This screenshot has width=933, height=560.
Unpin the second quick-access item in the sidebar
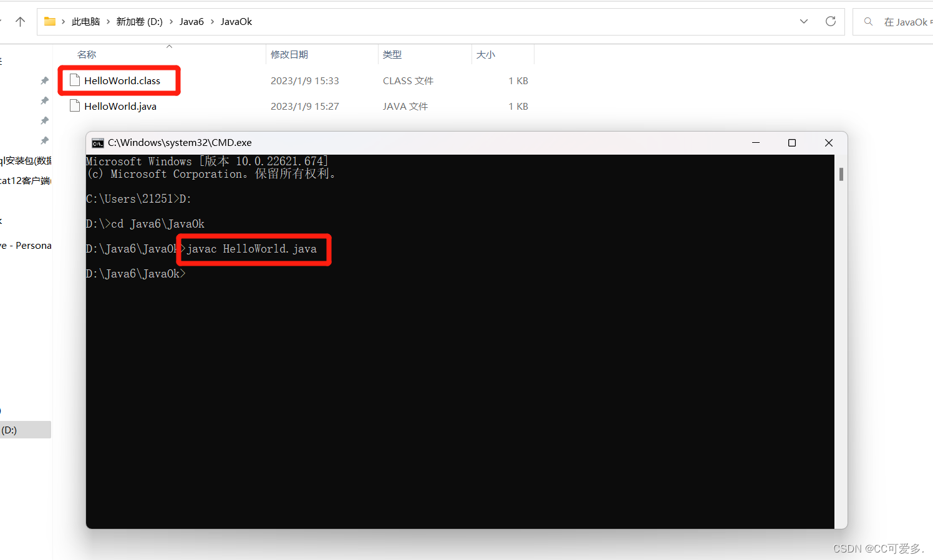(x=44, y=100)
